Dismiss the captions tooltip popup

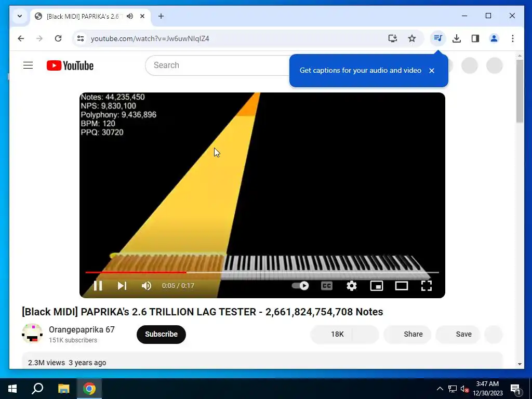[432, 71]
